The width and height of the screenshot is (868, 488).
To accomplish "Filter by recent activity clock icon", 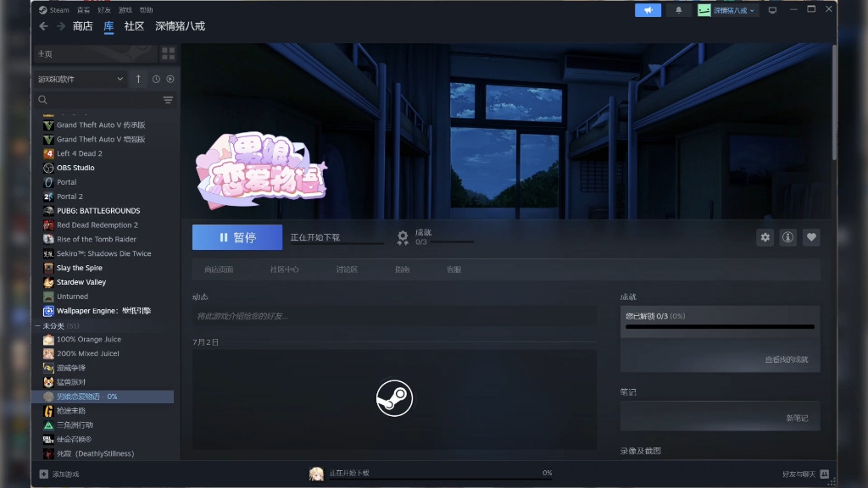I will tap(156, 79).
